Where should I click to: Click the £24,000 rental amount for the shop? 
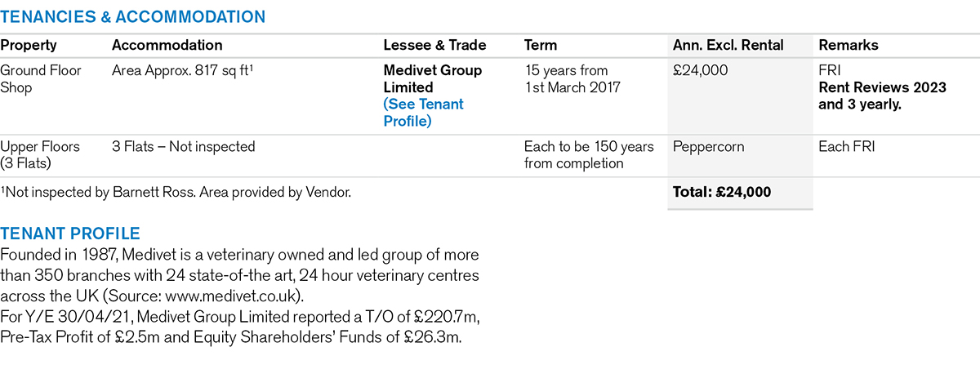700,71
